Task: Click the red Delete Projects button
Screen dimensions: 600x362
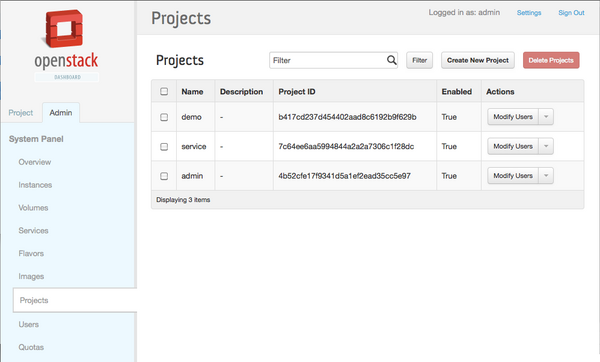Action: click(551, 60)
